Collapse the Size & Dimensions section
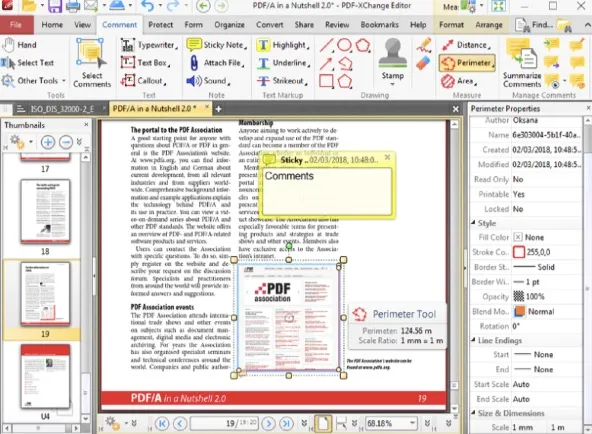Screen dimensions: 592x434 pyautogui.click(x=473, y=413)
